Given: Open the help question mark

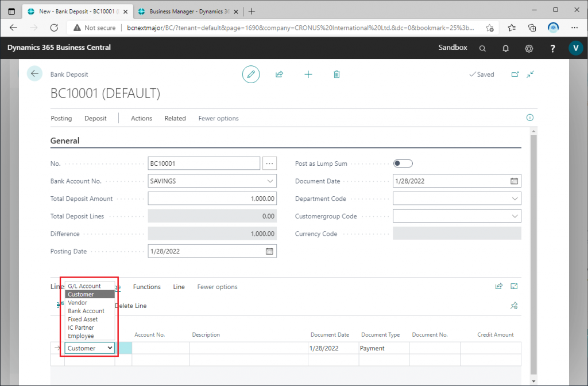Looking at the screenshot, I should pos(552,48).
